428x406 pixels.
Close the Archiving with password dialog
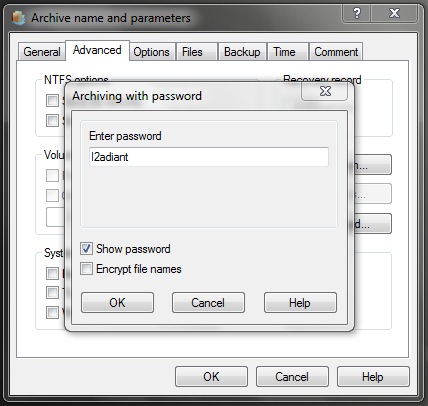(x=325, y=91)
